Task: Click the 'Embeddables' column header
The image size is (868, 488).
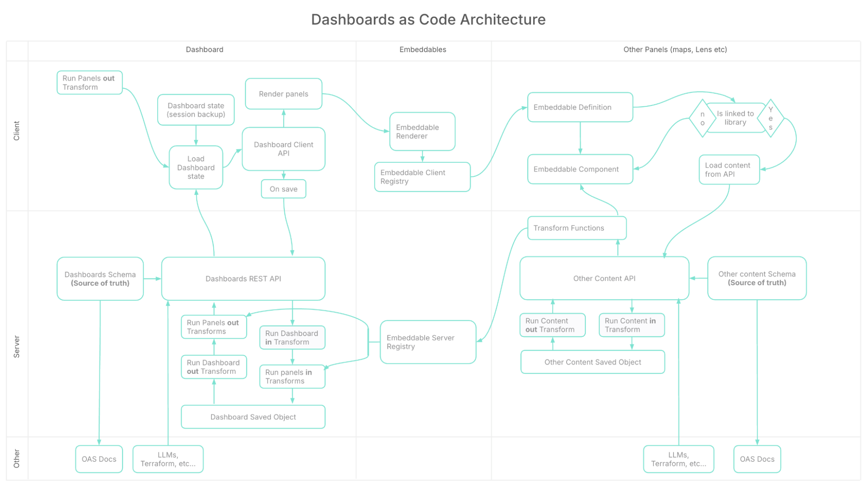Action: point(423,49)
